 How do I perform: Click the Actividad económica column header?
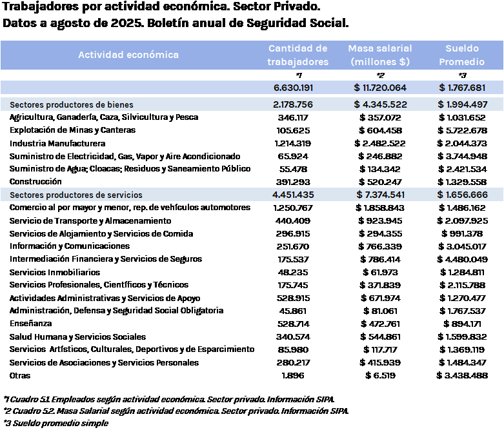pyautogui.click(x=128, y=55)
